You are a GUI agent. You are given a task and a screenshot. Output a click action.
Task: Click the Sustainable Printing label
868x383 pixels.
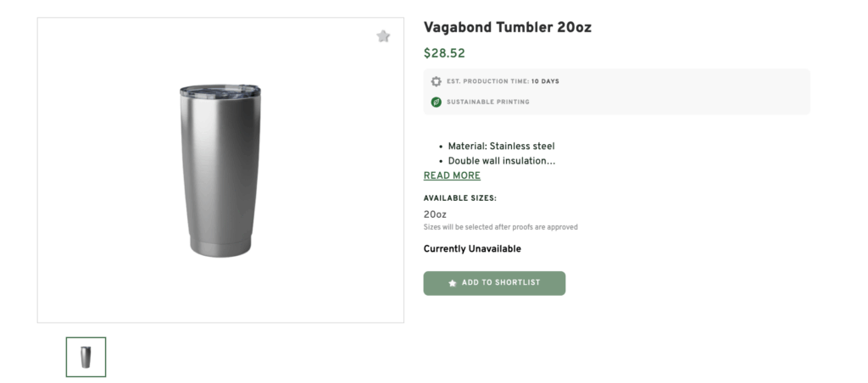coord(487,102)
